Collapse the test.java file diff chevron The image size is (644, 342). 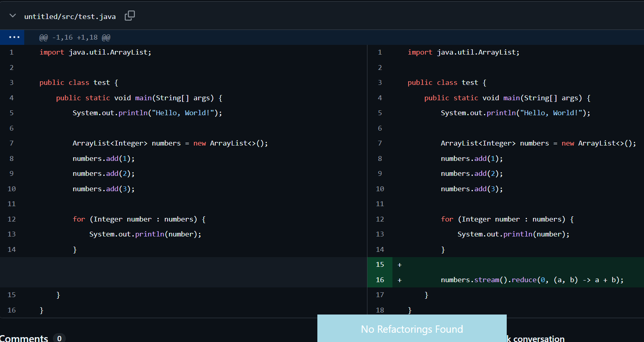coord(13,16)
